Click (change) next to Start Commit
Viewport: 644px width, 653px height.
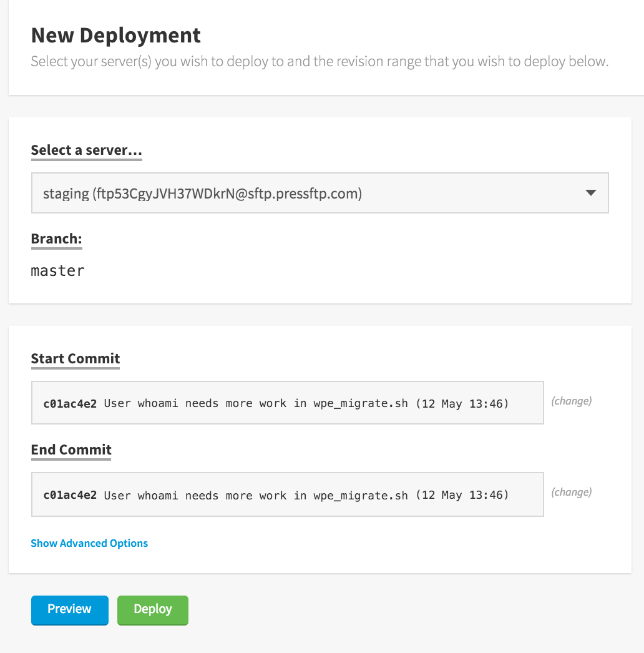(571, 401)
